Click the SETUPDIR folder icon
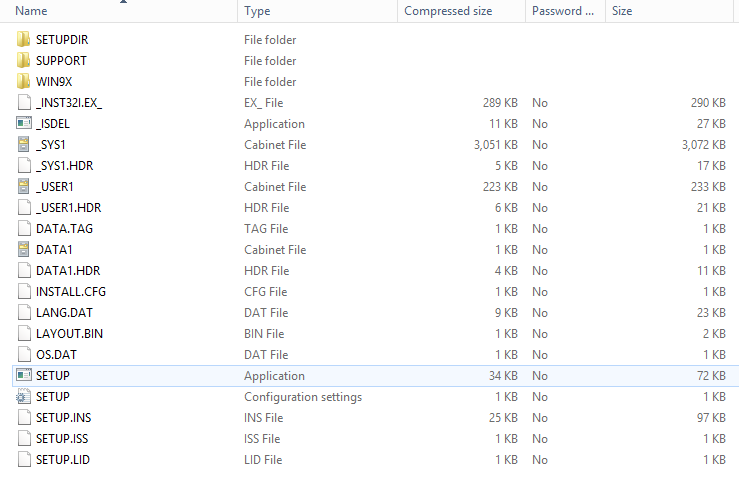Image resolution: width=739 pixels, height=496 pixels. (x=24, y=40)
